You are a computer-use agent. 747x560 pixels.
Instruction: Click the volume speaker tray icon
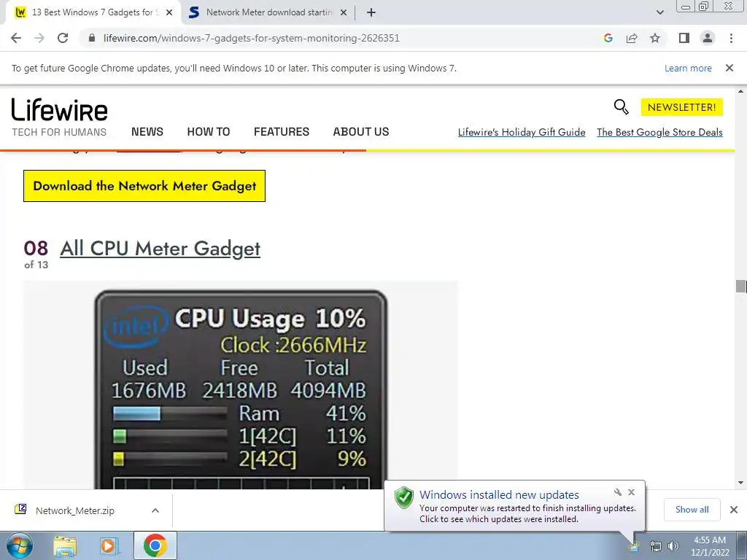pos(673,546)
